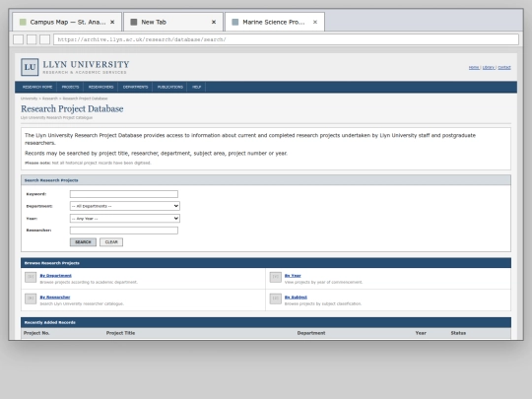The width and height of the screenshot is (532, 399).
Task: Open Projects in navigation bar
Action: point(70,88)
